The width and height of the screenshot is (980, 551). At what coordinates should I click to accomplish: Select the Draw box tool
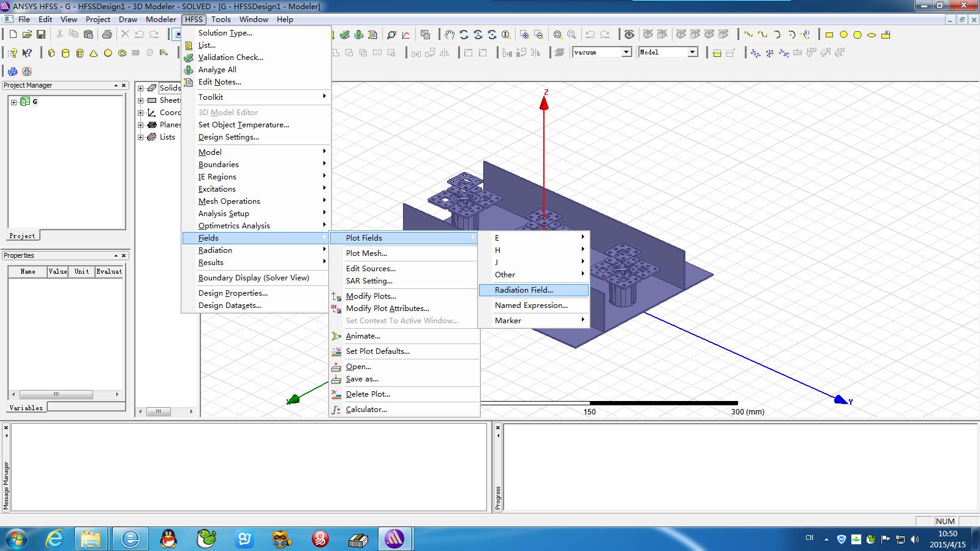[x=51, y=53]
